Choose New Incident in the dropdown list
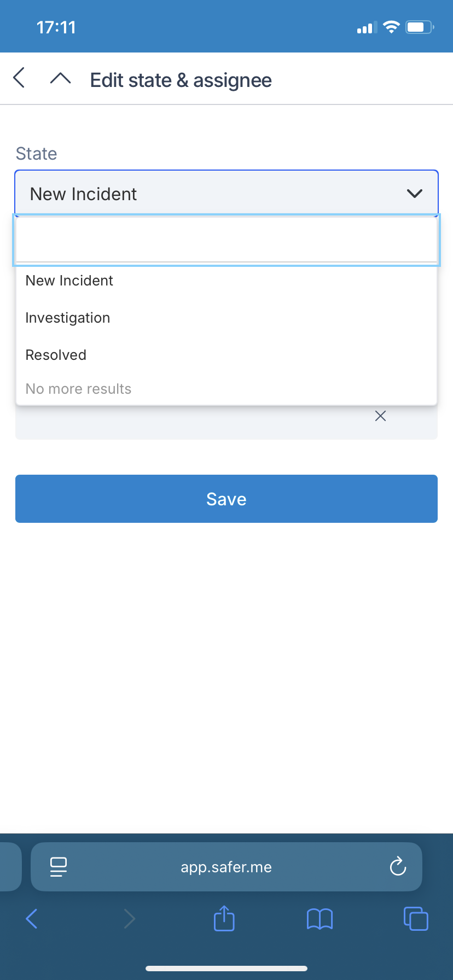 (x=69, y=281)
